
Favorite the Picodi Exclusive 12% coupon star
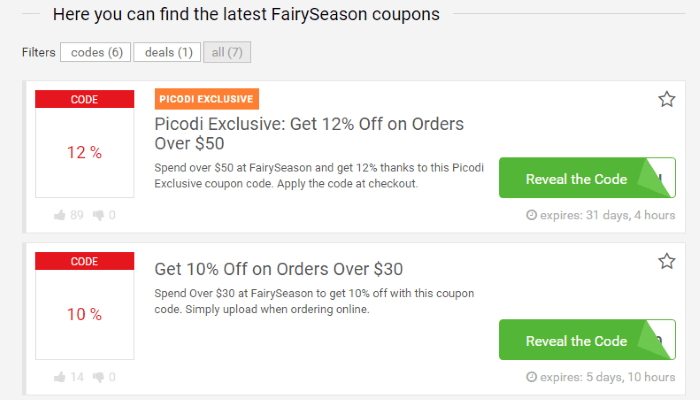click(x=667, y=99)
